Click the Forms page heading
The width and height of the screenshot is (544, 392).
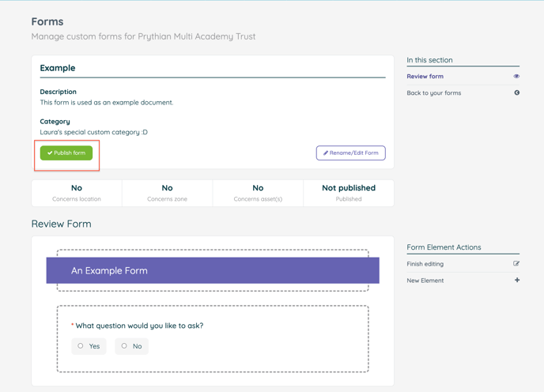(x=47, y=21)
